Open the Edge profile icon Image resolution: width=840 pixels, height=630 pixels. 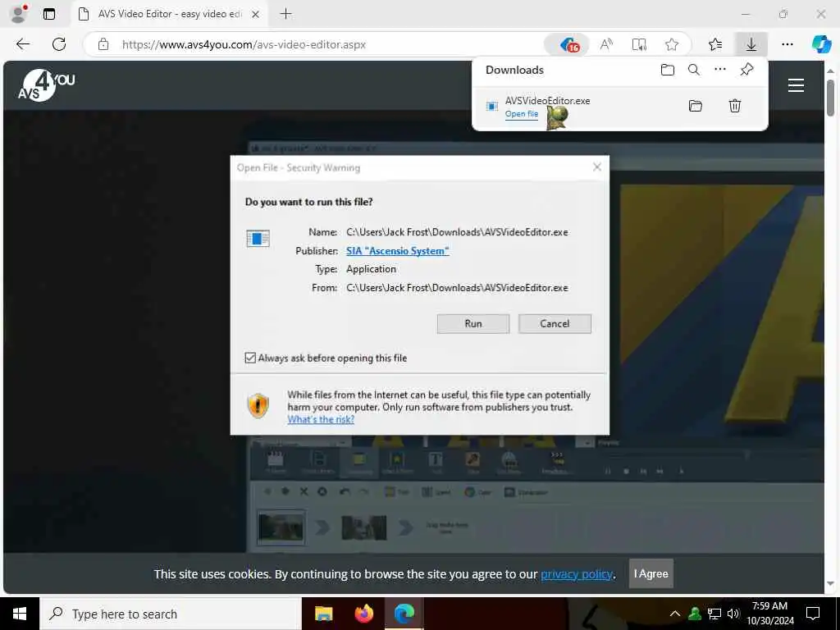pyautogui.click(x=19, y=14)
